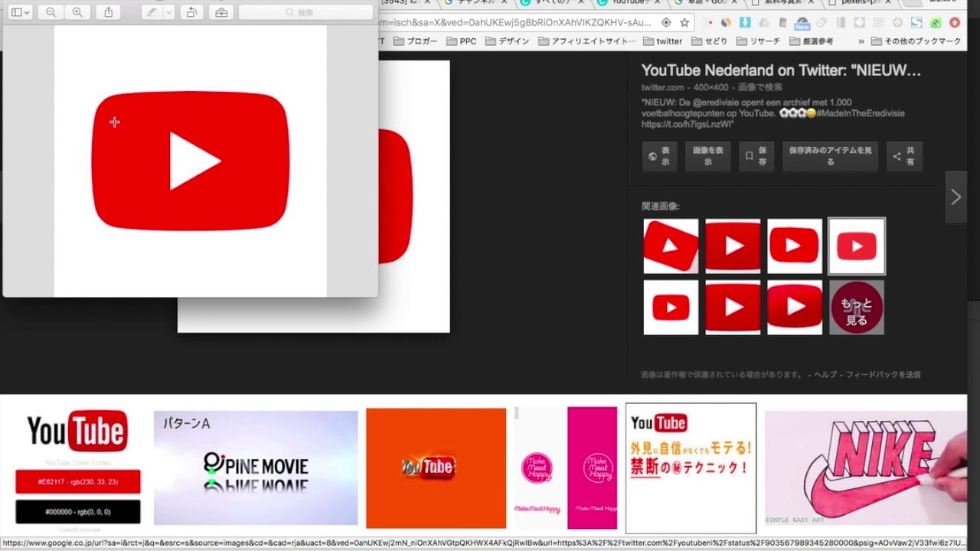Open the 厳選参考 bookmark folder
This screenshot has height=551, width=980.
tap(812, 41)
